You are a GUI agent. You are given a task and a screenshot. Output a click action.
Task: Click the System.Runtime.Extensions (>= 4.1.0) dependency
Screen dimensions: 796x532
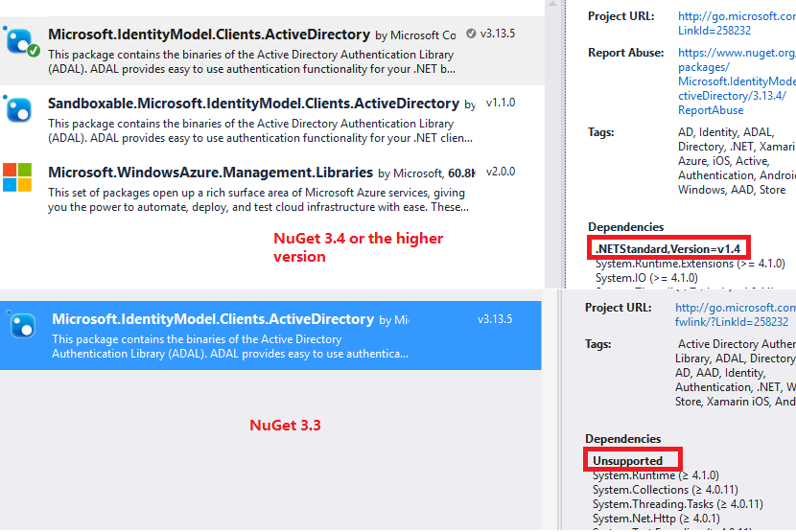pyautogui.click(x=690, y=264)
